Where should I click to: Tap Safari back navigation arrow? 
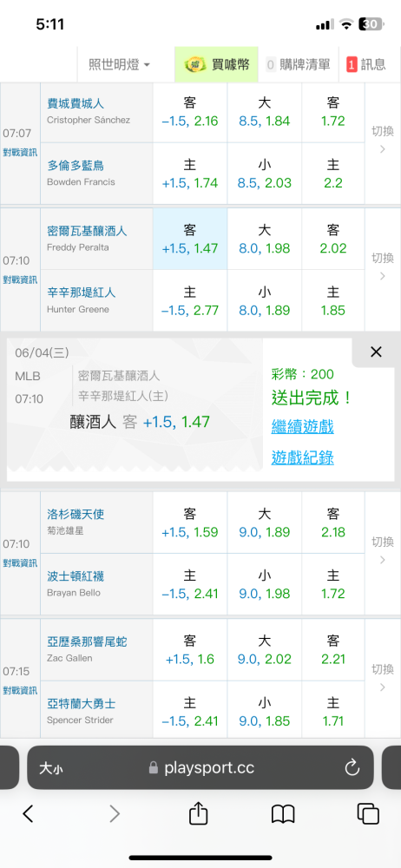28,813
